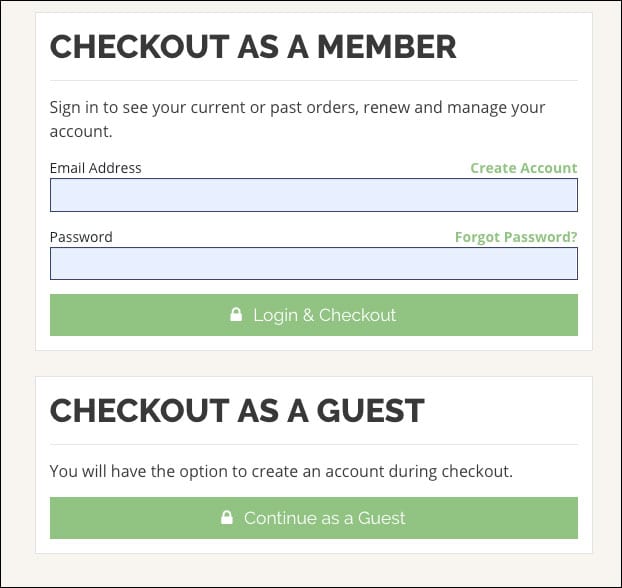Image resolution: width=622 pixels, height=588 pixels.
Task: Click the divider line under the Member heading
Action: 314,81
